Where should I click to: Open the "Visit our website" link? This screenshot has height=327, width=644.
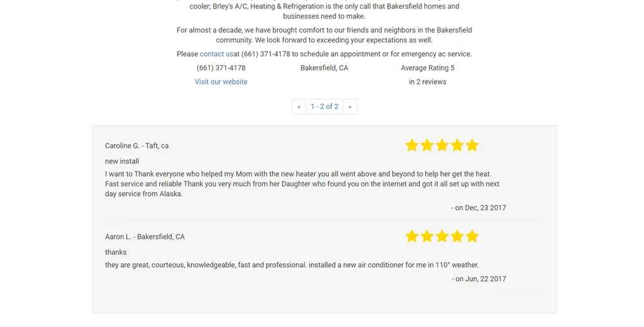click(x=221, y=82)
